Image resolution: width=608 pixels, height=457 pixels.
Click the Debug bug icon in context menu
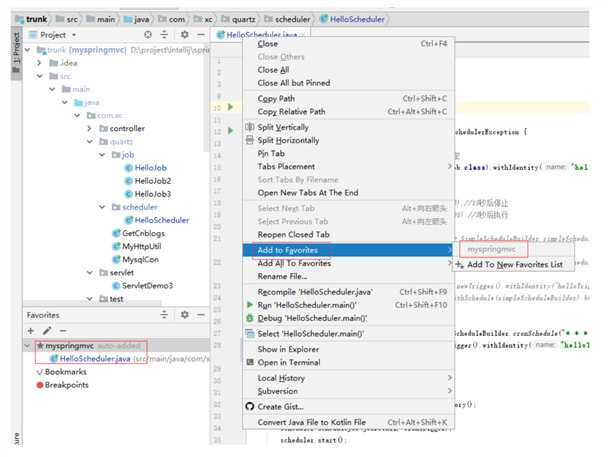[250, 318]
